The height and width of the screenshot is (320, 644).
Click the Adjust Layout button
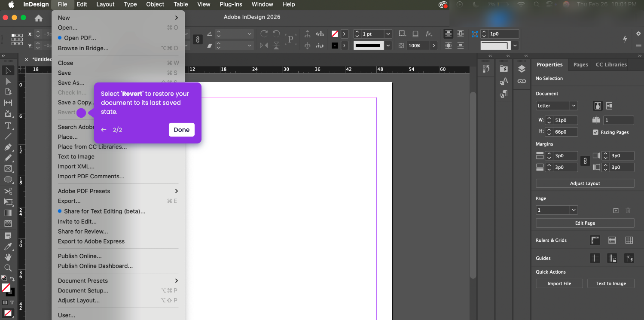(x=585, y=183)
